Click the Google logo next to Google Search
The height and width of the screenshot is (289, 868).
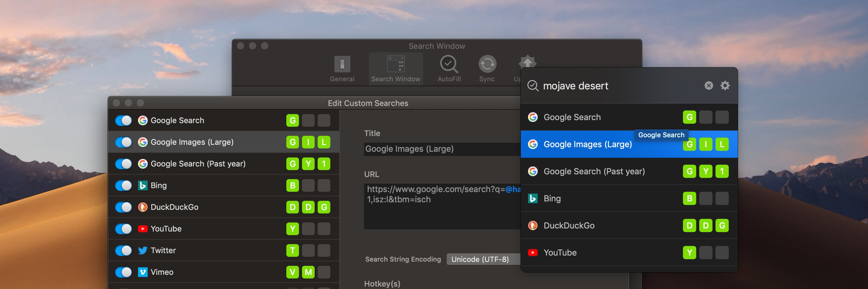coord(143,120)
